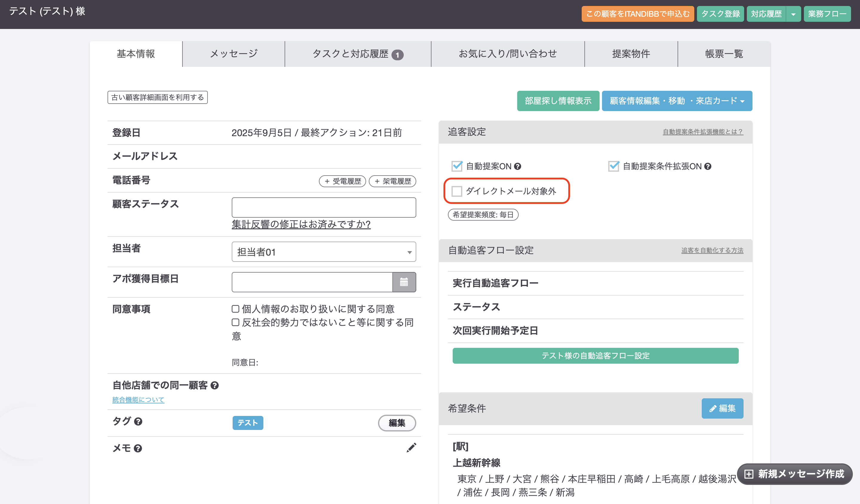Add 受電履歴 entry
Screen dimensions: 860x504
[342, 181]
